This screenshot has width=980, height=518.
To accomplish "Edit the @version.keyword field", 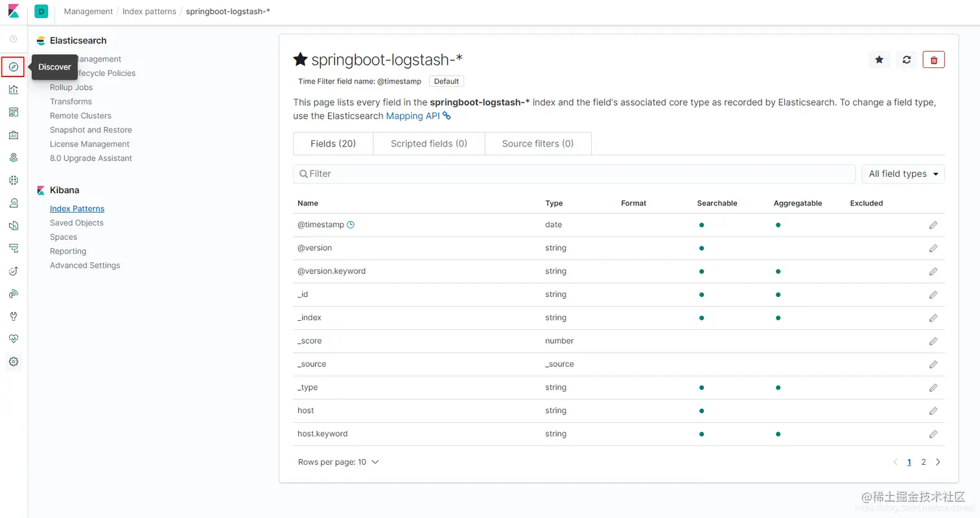I will pos(933,272).
